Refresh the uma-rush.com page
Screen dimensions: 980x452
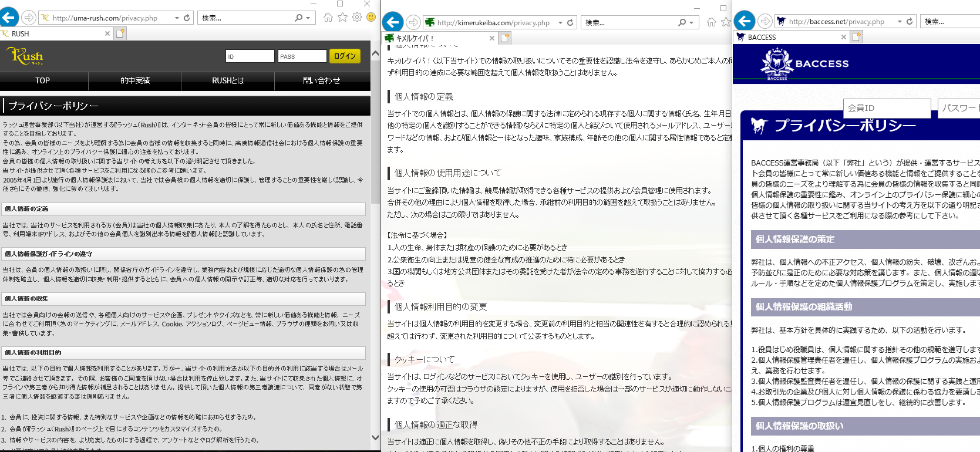click(x=187, y=18)
